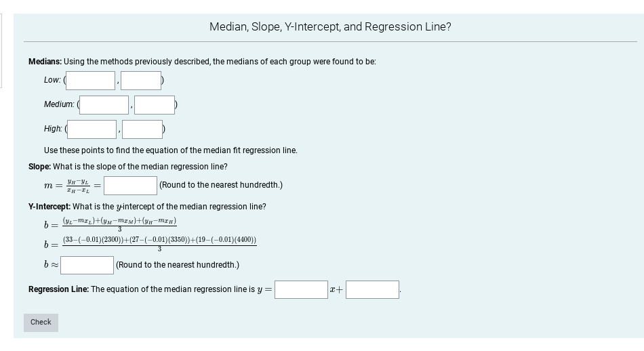644x351 pixels.
Task: Focus the High median y-coordinate box
Action: tap(142, 129)
